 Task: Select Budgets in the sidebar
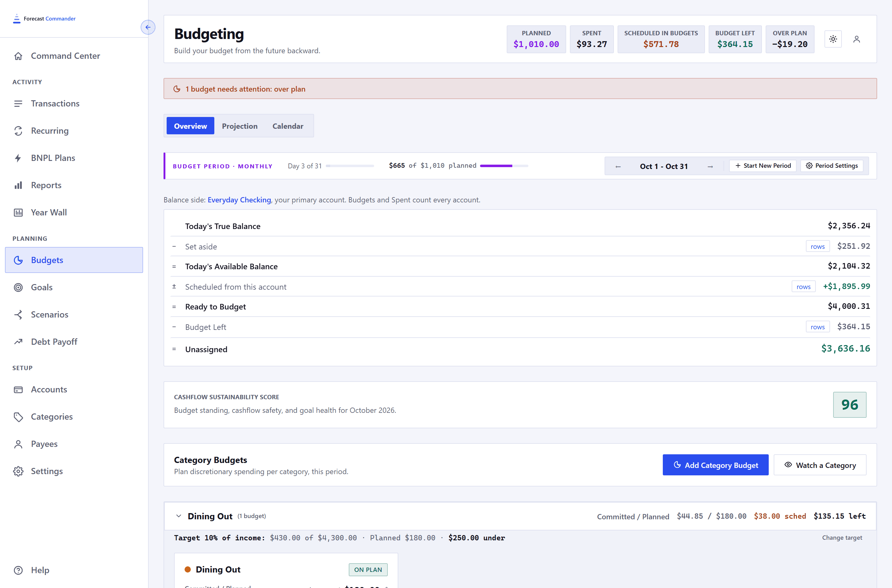tap(74, 260)
